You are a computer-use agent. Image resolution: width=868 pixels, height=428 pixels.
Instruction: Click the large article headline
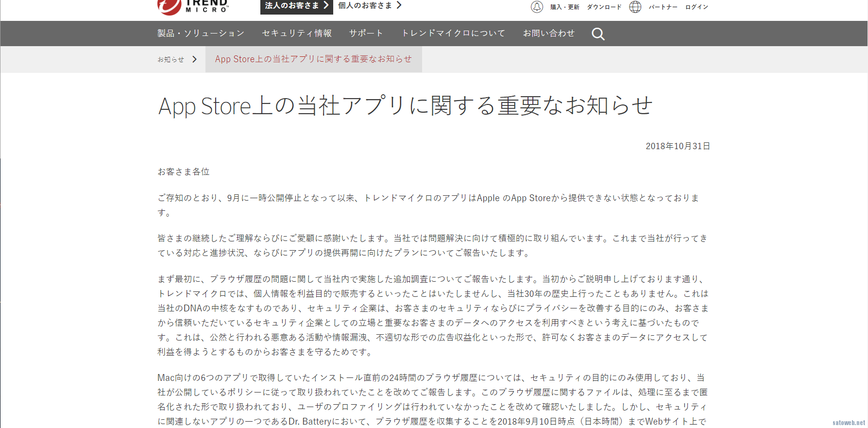405,106
